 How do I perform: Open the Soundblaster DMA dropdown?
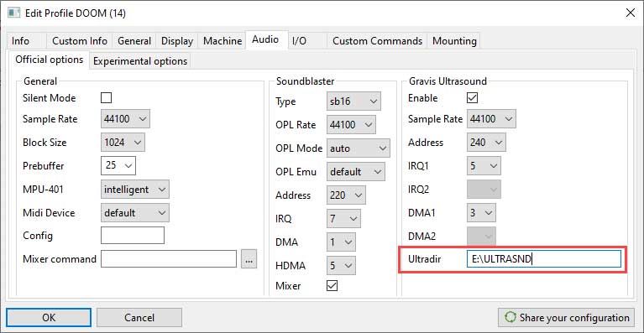pyautogui.click(x=341, y=242)
